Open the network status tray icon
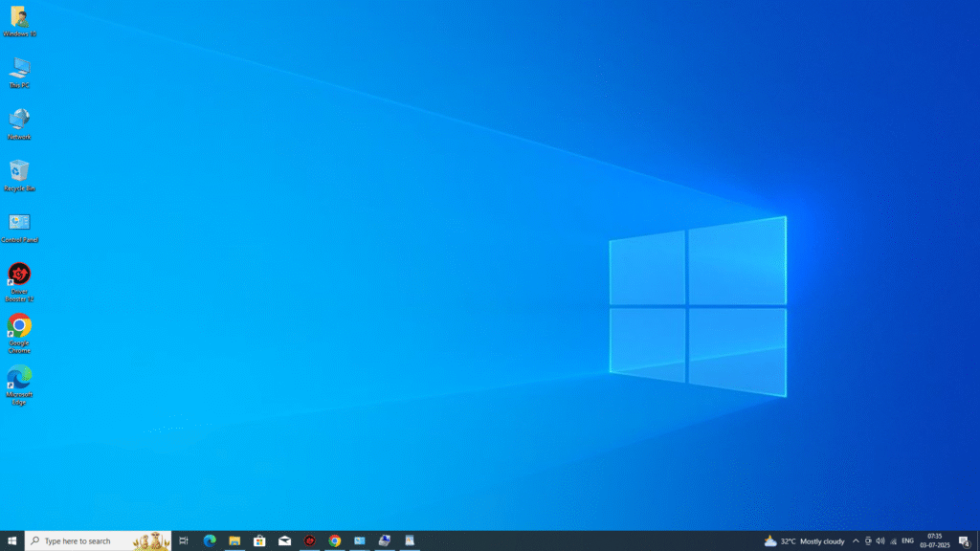 click(893, 541)
